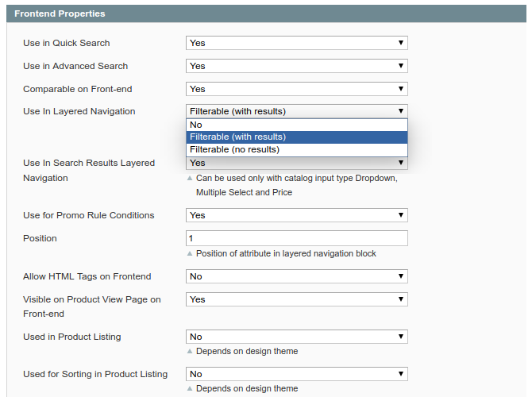The width and height of the screenshot is (532, 397).
Task: Pick the "Filterable (no results)" option
Action: 297,149
